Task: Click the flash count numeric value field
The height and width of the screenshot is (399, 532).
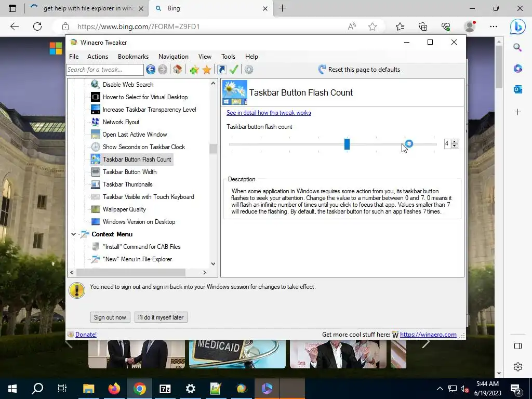Action: pyautogui.click(x=447, y=144)
